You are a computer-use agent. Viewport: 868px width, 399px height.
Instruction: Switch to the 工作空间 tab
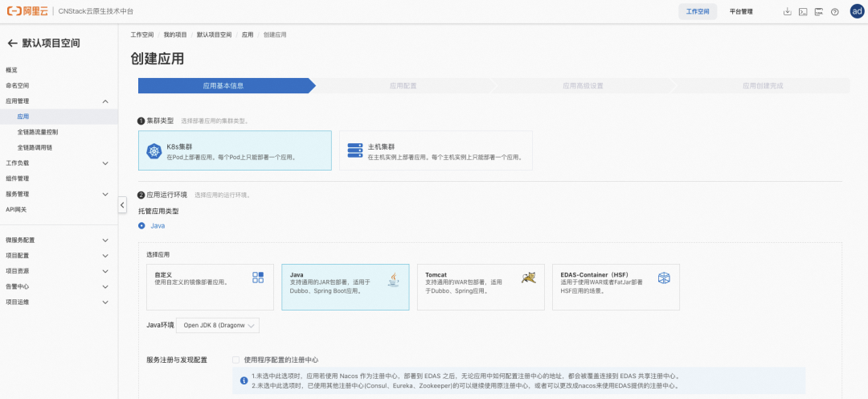(x=698, y=11)
